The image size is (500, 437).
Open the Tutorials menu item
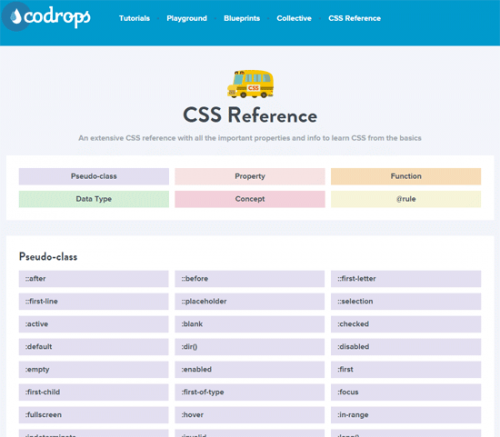[x=134, y=18]
